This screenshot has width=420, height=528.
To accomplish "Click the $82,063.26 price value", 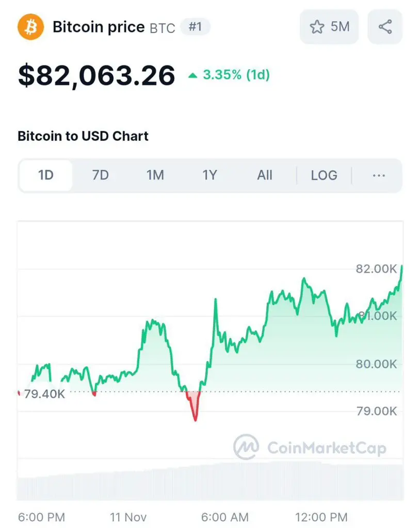I will click(96, 75).
